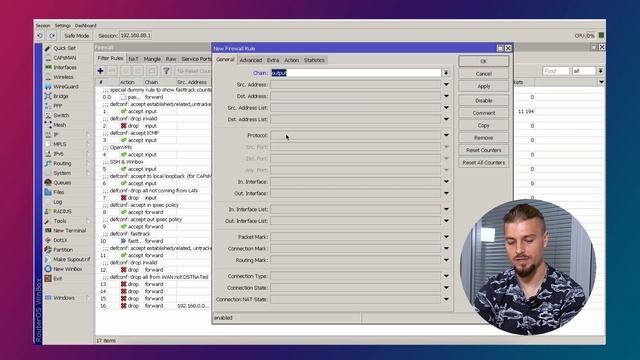Click the undo arrow in top toolbar
The width and height of the screenshot is (640, 360).
point(40,36)
